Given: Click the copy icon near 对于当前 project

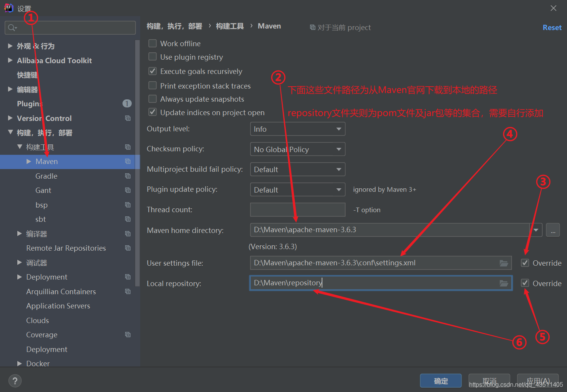Looking at the screenshot, I should 312,27.
